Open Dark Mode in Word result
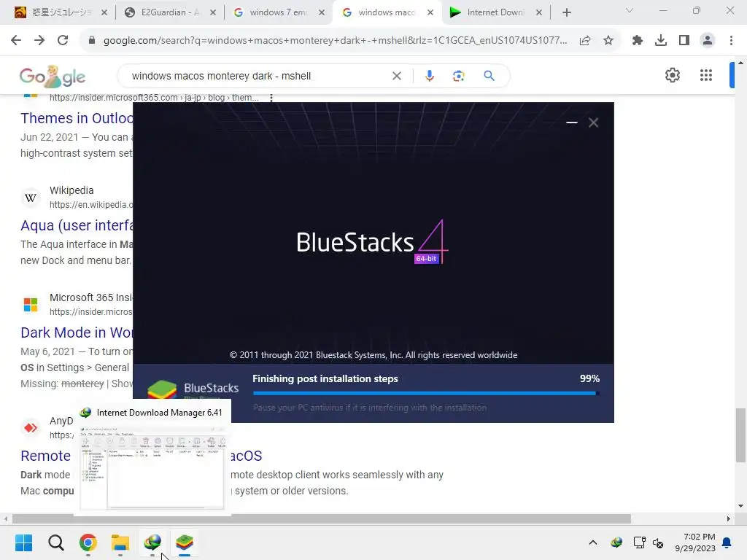 (77, 332)
